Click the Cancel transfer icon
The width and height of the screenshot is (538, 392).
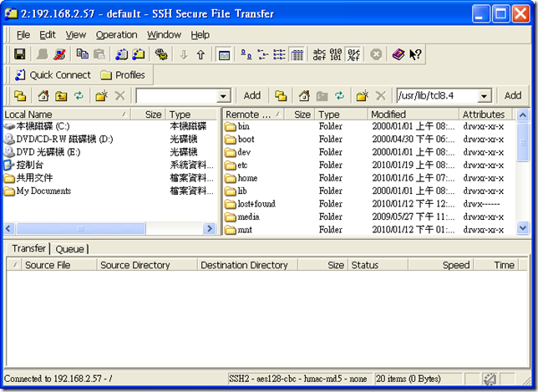click(x=376, y=54)
